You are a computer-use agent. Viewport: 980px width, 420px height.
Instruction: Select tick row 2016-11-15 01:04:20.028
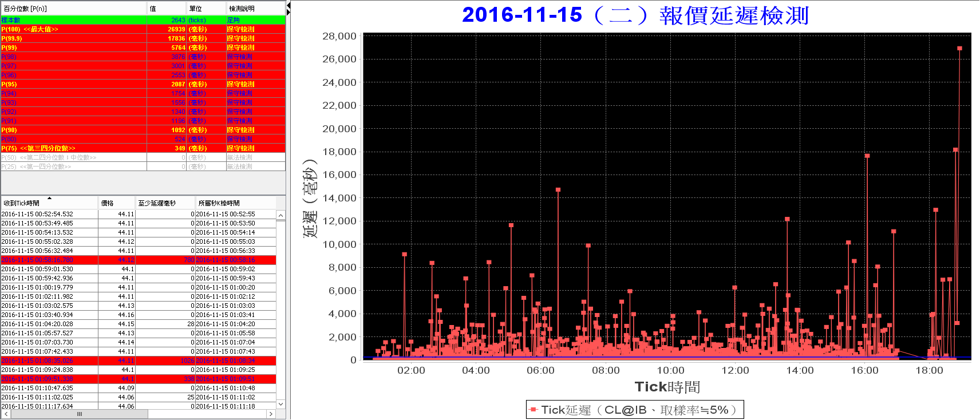tap(139, 324)
